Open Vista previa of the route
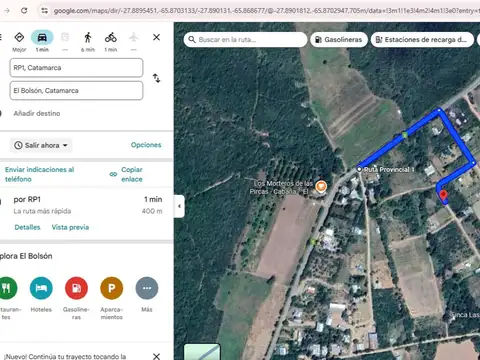This screenshot has height=360, width=480. 70,227
